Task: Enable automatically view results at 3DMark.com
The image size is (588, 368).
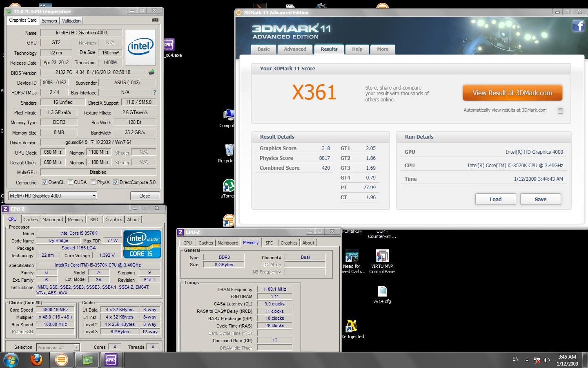Action: (560, 111)
